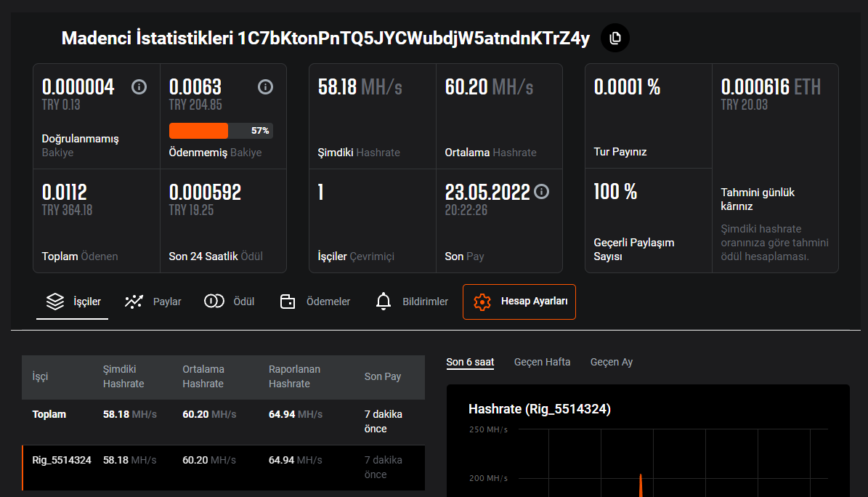
Task: Show info icon next to Son Pay date
Action: coord(541,192)
